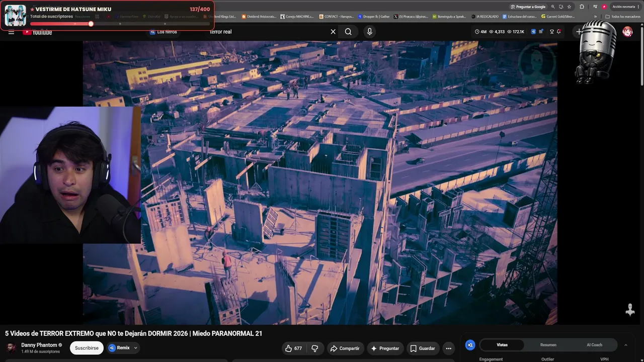View the 4M clock stat
The width and height of the screenshot is (644, 362).
point(480,32)
